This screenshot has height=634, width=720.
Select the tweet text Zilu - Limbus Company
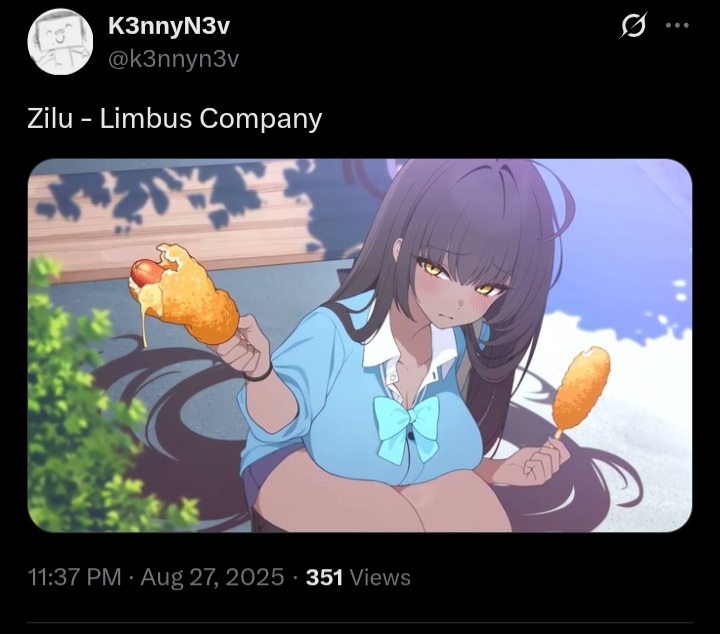point(174,119)
